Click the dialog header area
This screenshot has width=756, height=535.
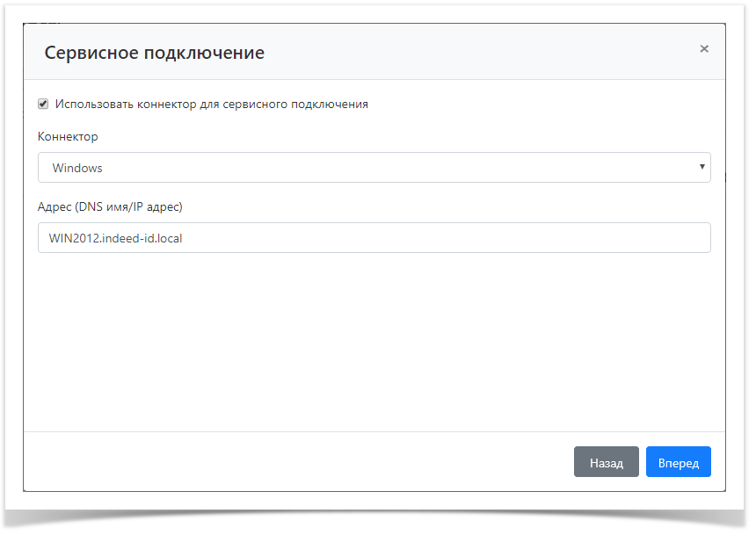[374, 53]
